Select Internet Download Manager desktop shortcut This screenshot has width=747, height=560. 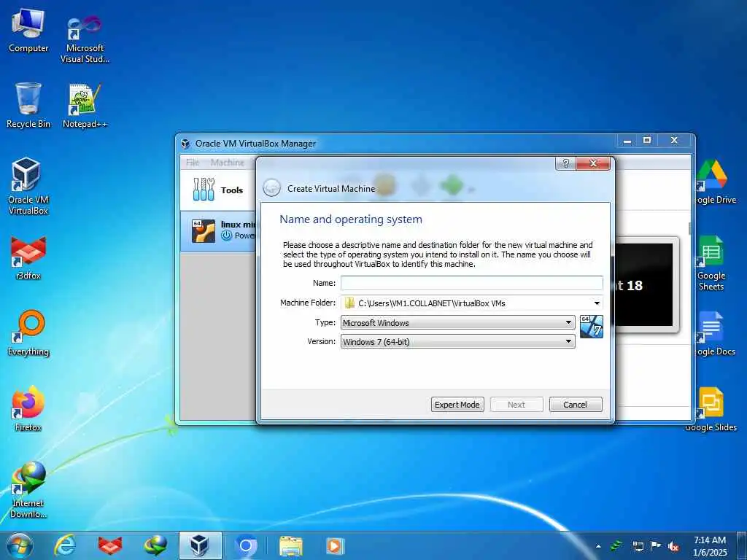(28, 489)
